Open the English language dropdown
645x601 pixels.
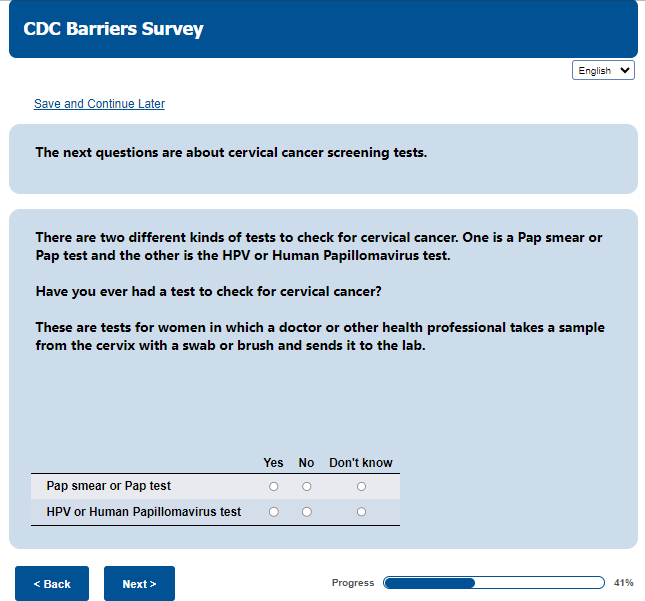[x=604, y=71]
